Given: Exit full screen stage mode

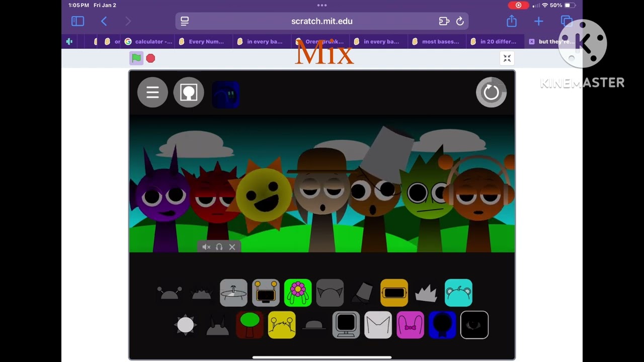Looking at the screenshot, I should click(507, 58).
